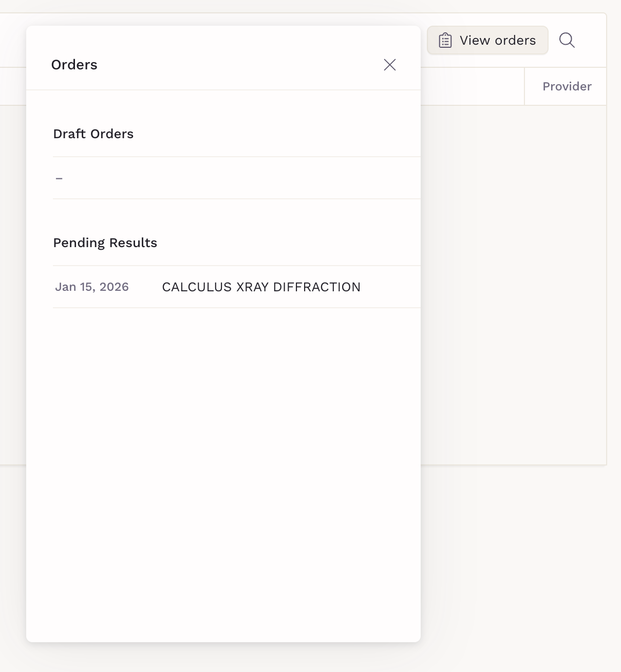Select the Provider column header
Image resolution: width=621 pixels, height=672 pixels.
tap(567, 86)
